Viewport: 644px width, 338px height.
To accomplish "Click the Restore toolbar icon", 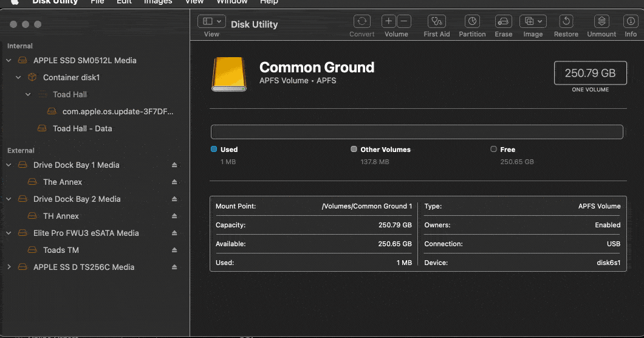I will point(566,21).
